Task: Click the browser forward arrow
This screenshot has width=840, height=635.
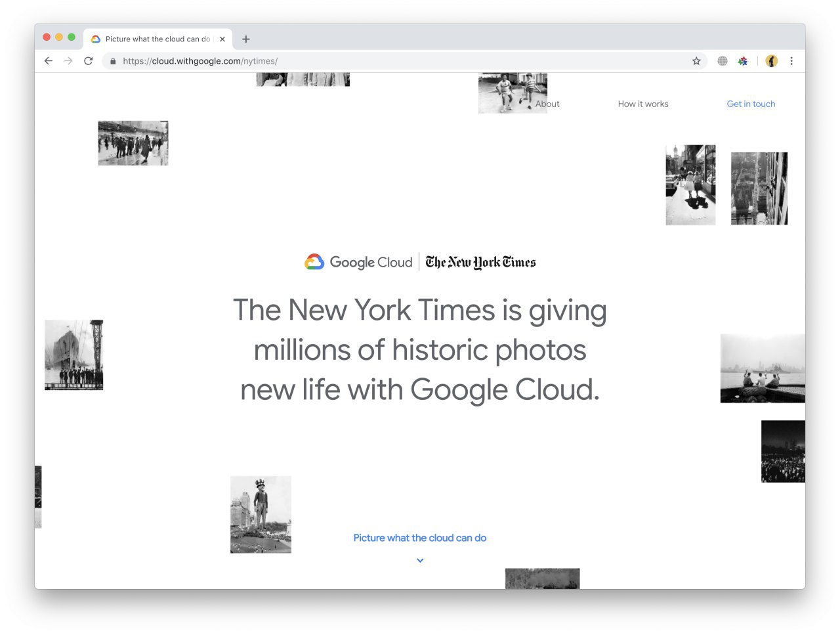Action: tap(68, 61)
